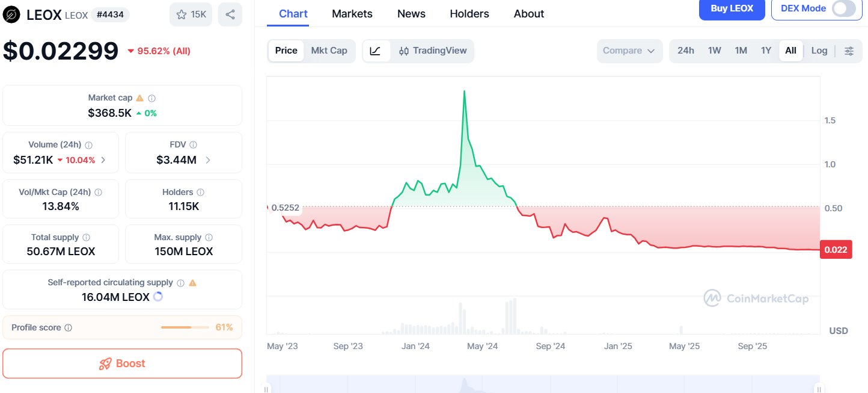Open chart settings sliders icon

849,51
